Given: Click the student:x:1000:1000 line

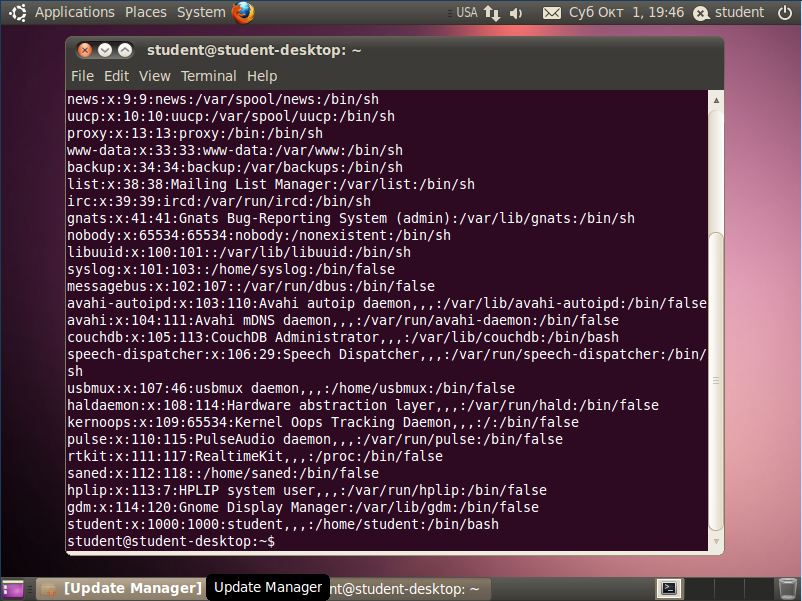Looking at the screenshot, I should (283, 524).
